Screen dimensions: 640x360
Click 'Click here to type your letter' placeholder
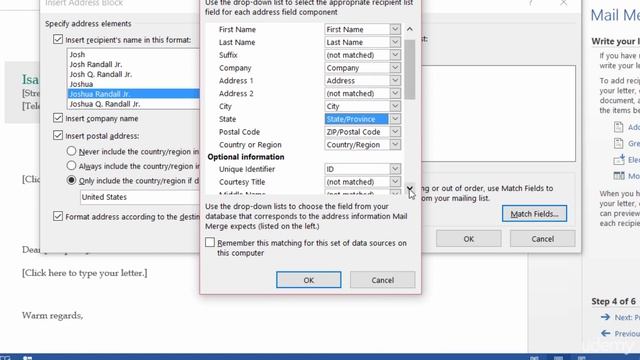(x=84, y=273)
